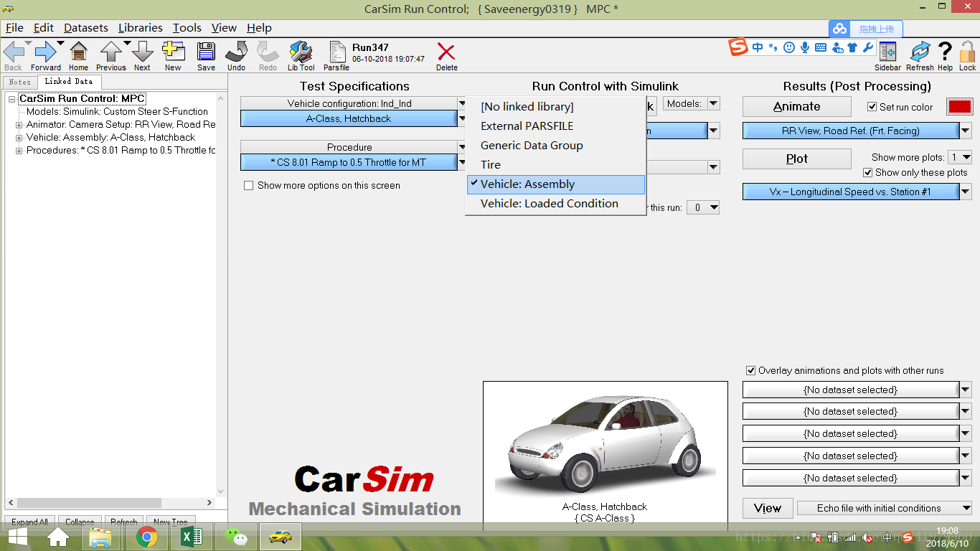Viewport: 980px width, 551px height.
Task: Select Models: Simulink Custom Steer tree row
Action: pyautogui.click(x=117, y=112)
